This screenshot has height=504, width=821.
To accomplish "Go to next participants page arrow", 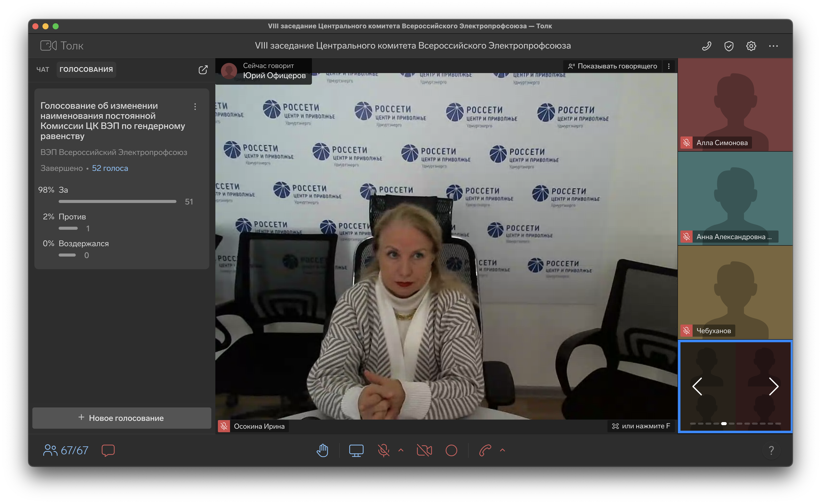I will tap(774, 386).
